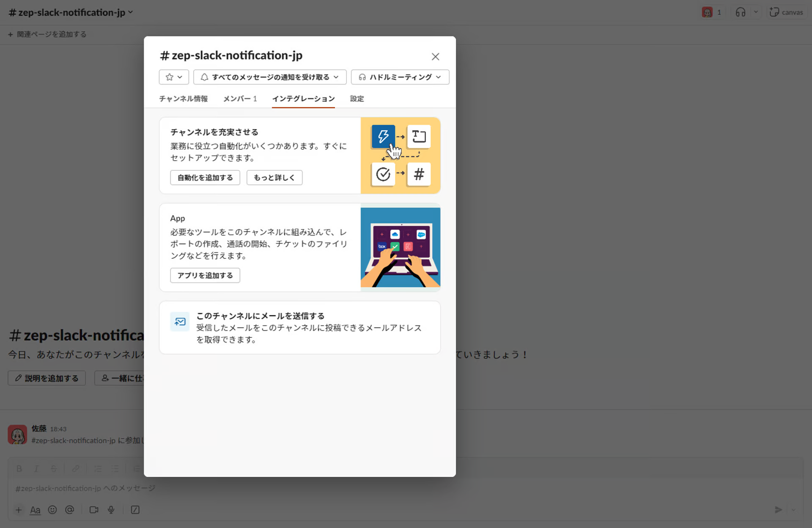Toggle the Aa text formatting button
This screenshot has height=528, width=812.
click(x=35, y=510)
